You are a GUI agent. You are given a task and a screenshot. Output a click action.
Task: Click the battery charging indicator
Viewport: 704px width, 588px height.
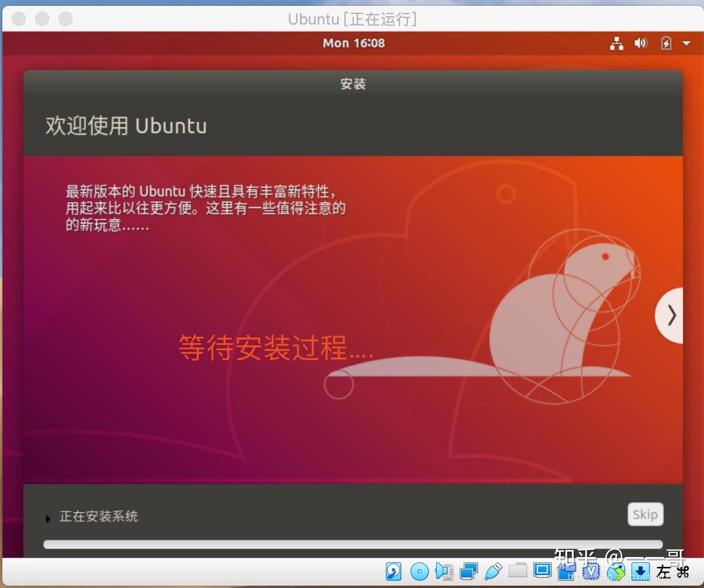coord(666,43)
